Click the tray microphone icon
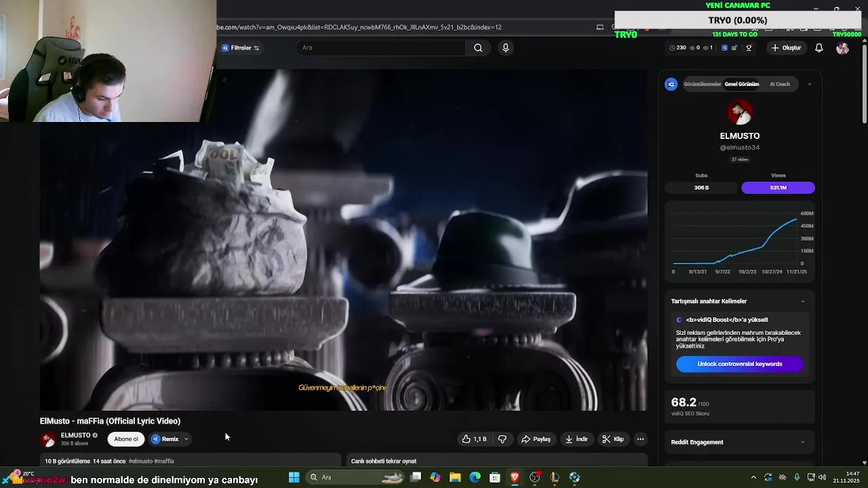868x488 pixels. pos(797,477)
